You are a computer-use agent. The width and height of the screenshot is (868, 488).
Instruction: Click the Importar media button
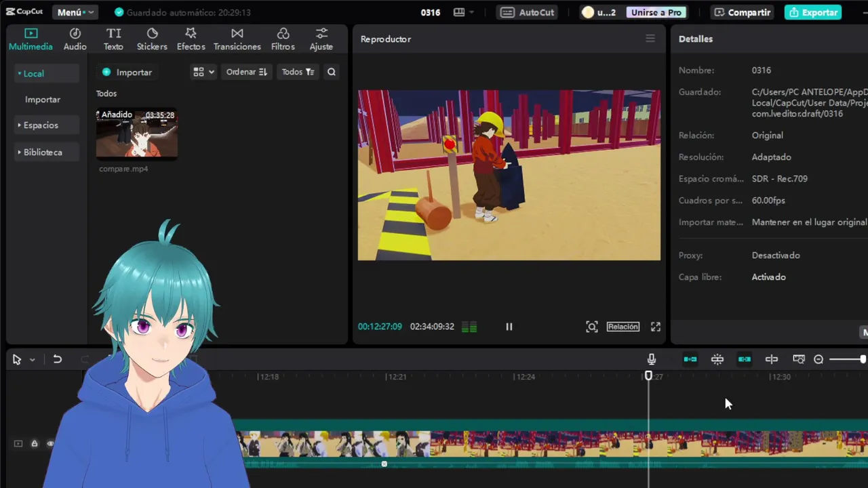127,72
